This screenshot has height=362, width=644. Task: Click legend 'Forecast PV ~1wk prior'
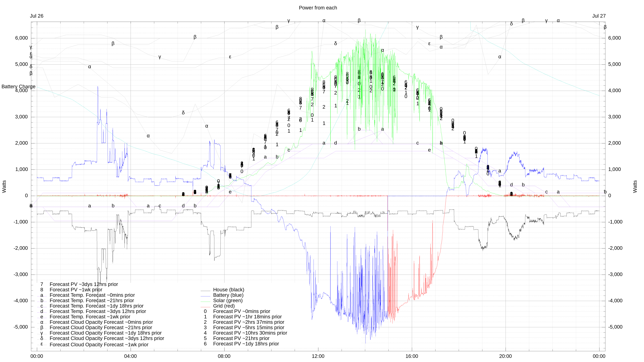coord(76,290)
